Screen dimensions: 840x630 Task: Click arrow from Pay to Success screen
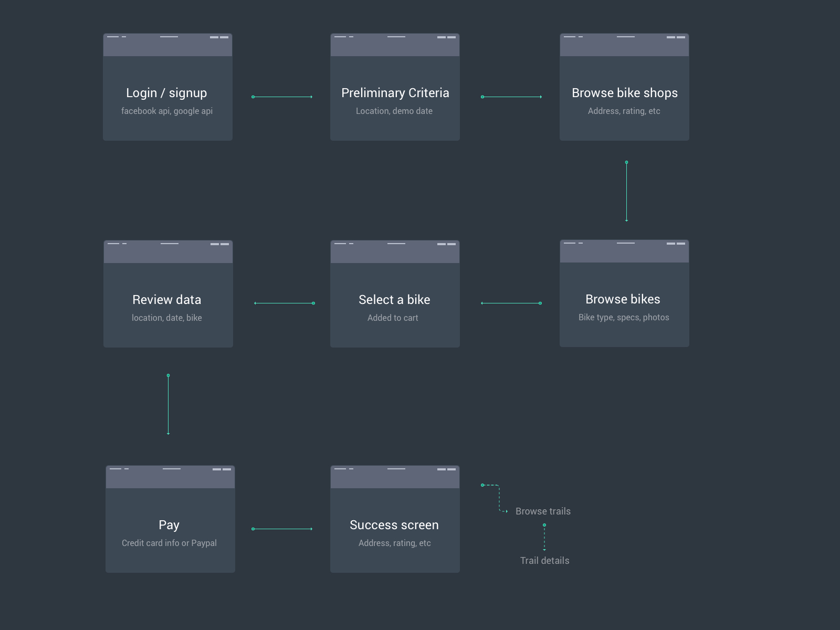pyautogui.click(x=282, y=529)
